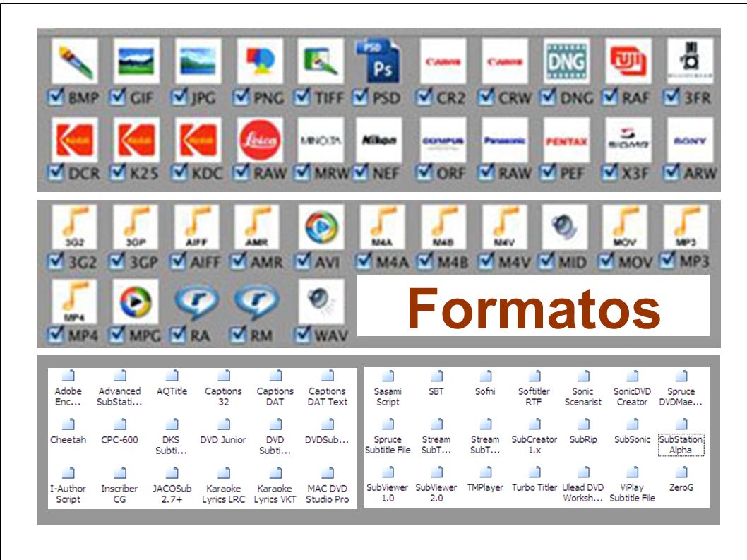Select the speaker icon above MID
Viewport: 747px width, 560px height.
[565, 227]
